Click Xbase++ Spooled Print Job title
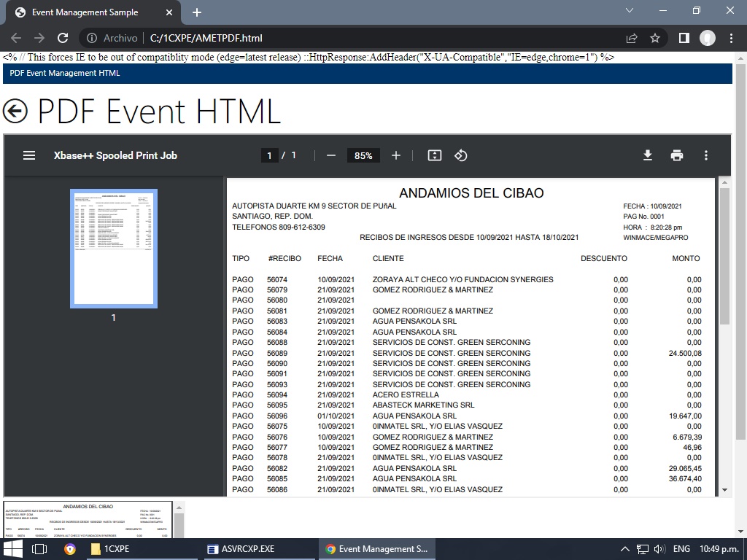747x560 pixels. (115, 155)
